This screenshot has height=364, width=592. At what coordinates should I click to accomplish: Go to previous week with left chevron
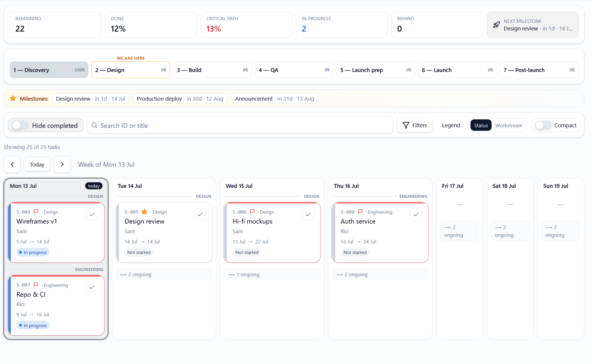coord(12,164)
